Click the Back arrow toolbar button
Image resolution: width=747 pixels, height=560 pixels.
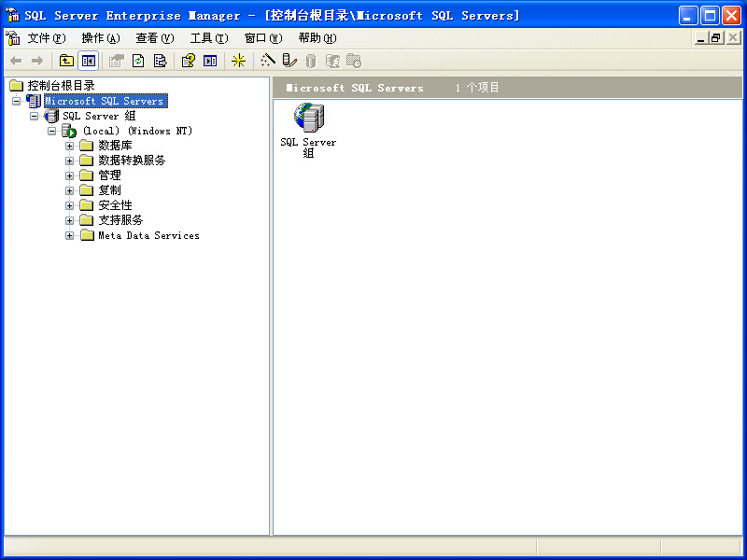point(16,61)
